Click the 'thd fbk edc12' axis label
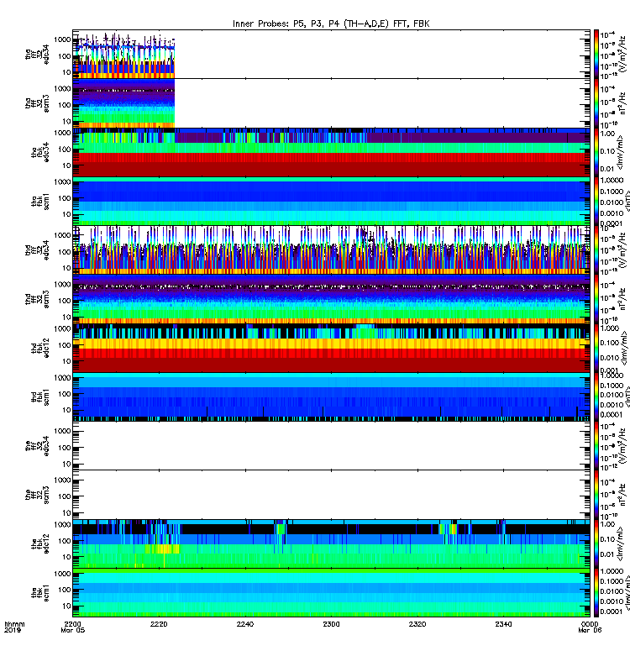Image resolution: width=630 pixels, height=672 pixels. pyautogui.click(x=40, y=348)
